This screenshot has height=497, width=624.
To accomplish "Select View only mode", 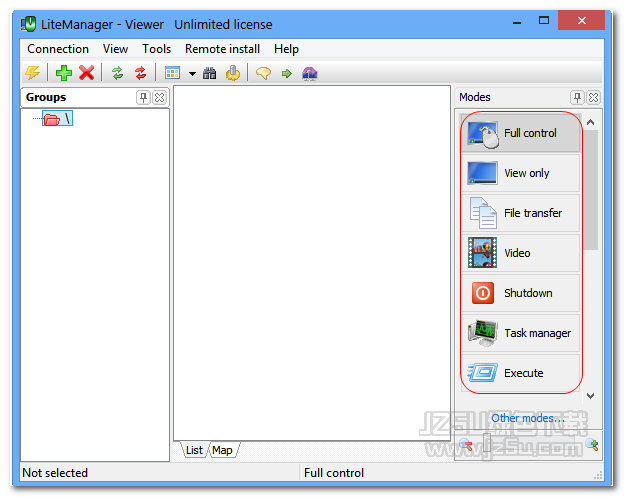I will [x=520, y=173].
